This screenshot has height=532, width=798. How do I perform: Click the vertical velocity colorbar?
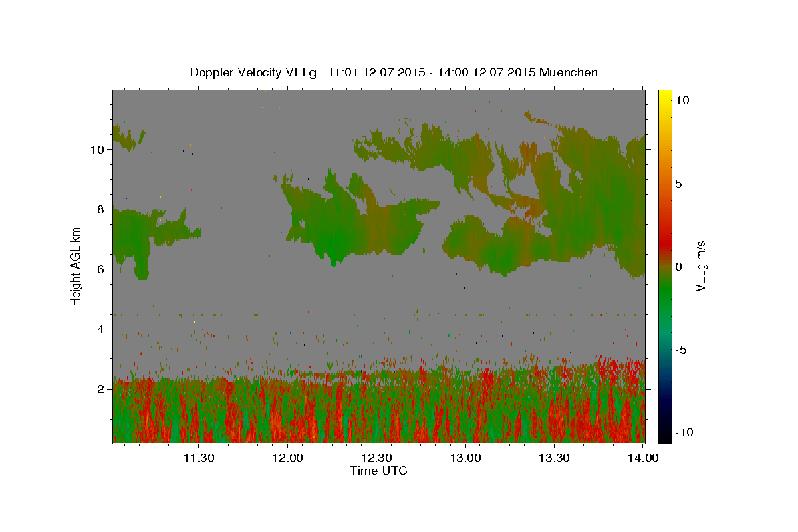pos(664,266)
